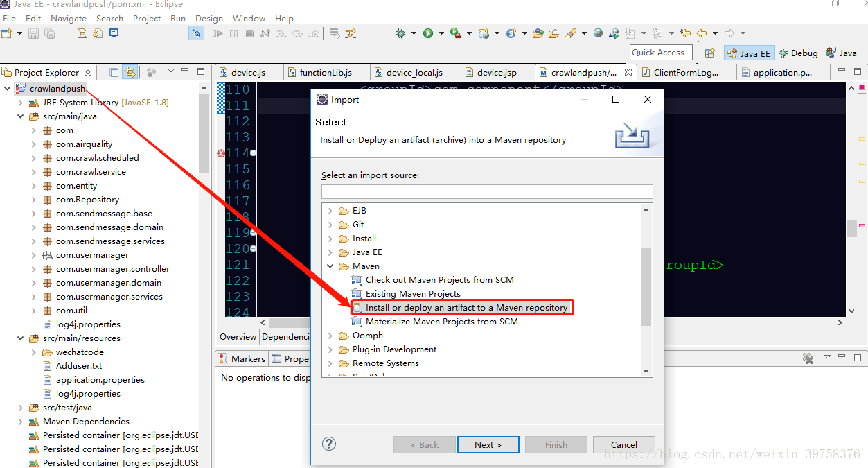Screen dimensions: 868x468
Task: Click Cancel in the Import dialog
Action: (624, 445)
